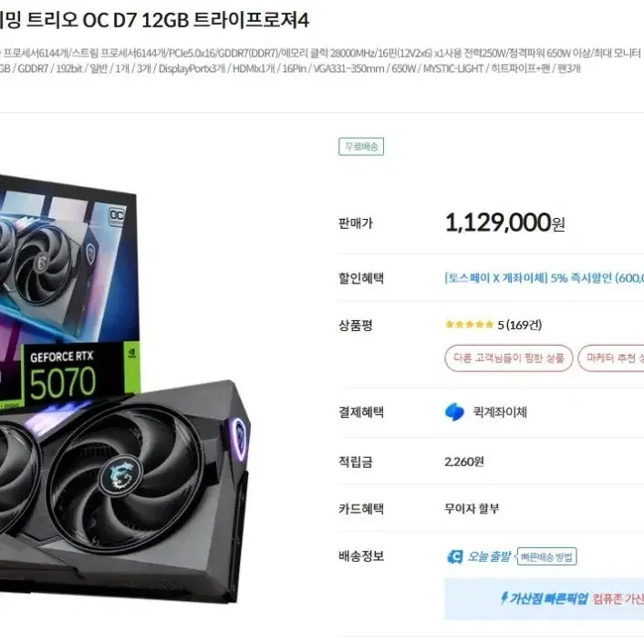Click the product specification summary text
644x644 pixels.
tap(320, 61)
